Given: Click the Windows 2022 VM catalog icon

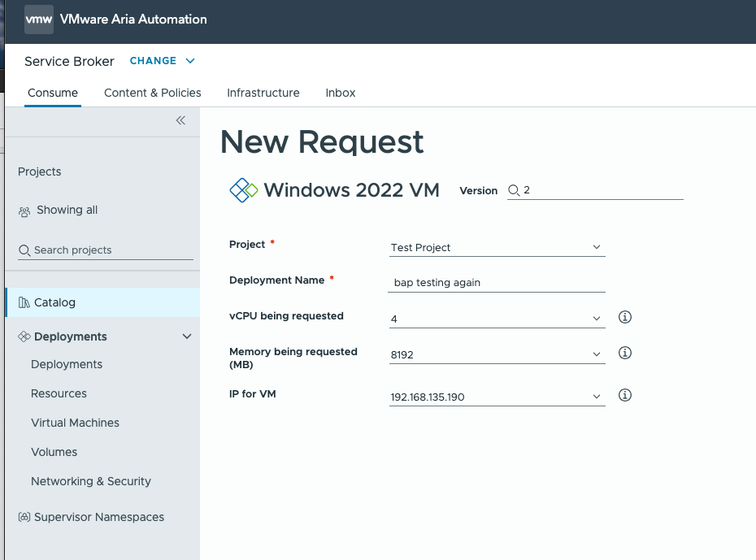Looking at the screenshot, I should pos(244,190).
